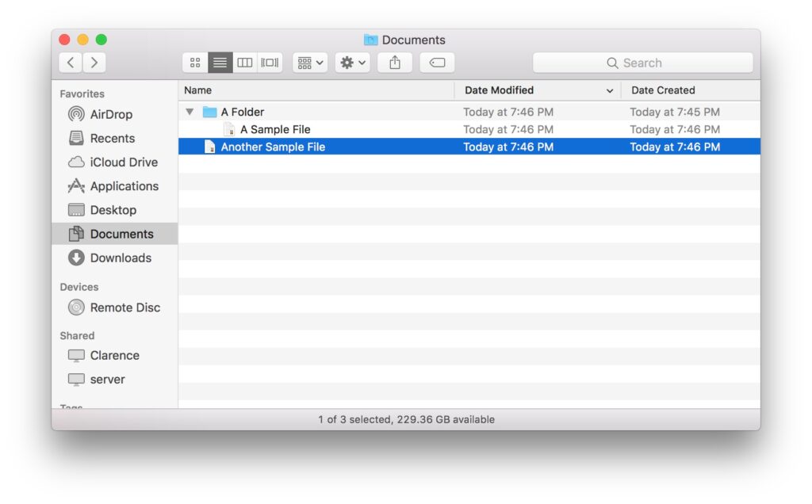Click inside the Search field
Viewport: 812px width, 504px height.
click(x=642, y=62)
